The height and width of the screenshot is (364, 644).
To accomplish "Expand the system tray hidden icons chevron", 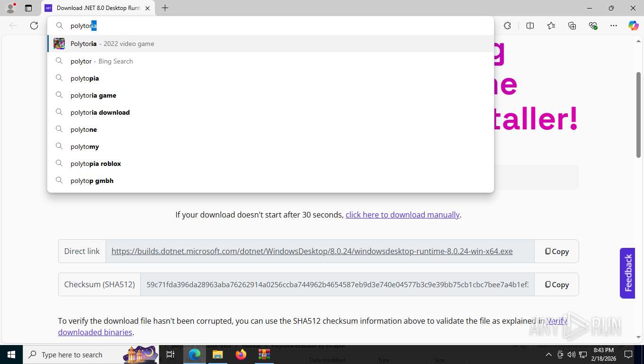I will click(549, 355).
